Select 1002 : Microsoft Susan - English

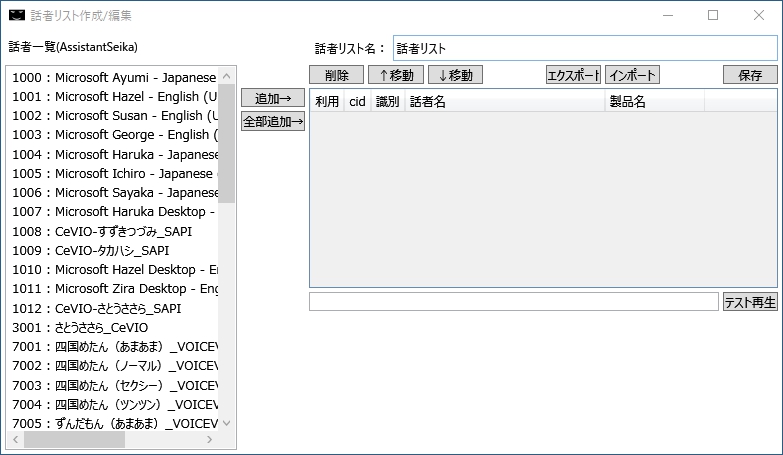click(114, 115)
